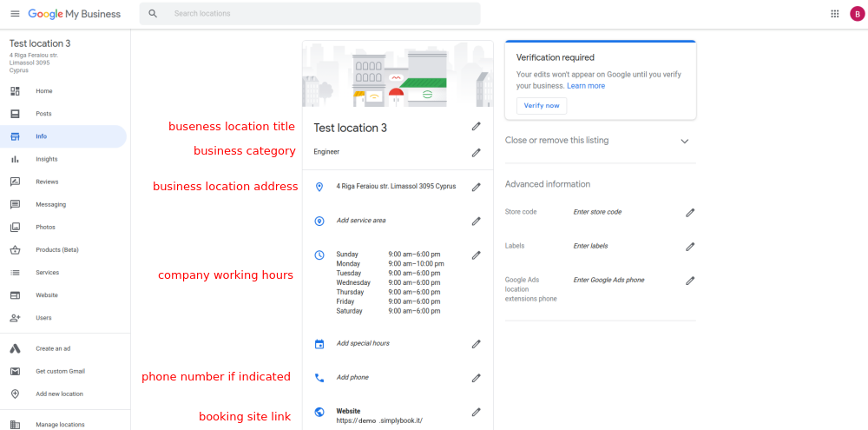
Task: Open the hamburger main menu
Action: 15,14
